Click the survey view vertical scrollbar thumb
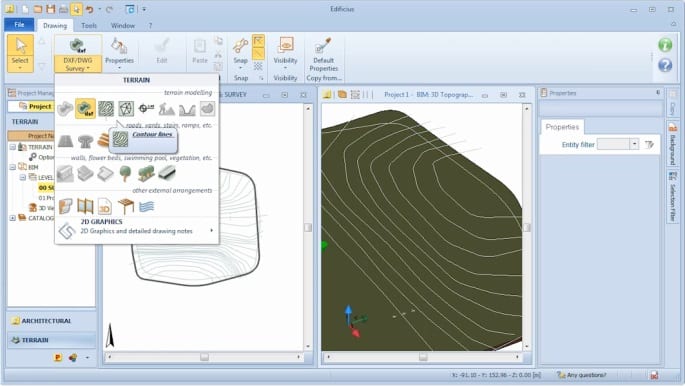 tap(308, 227)
